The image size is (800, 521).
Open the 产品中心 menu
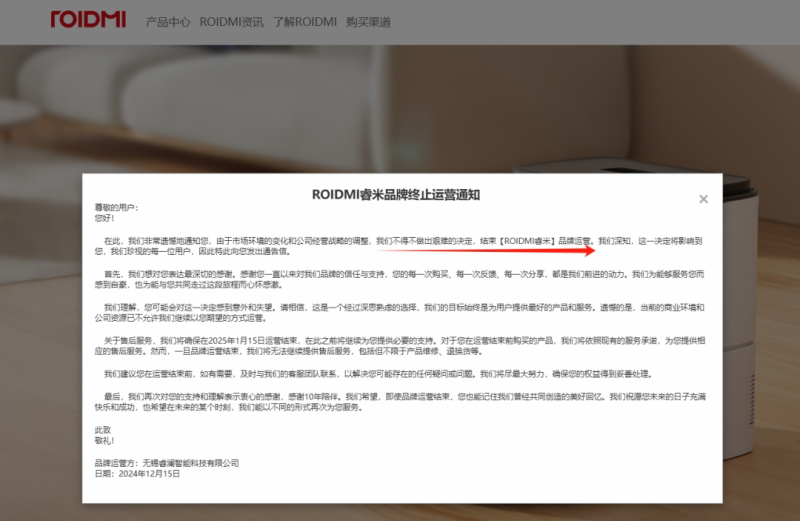167,21
